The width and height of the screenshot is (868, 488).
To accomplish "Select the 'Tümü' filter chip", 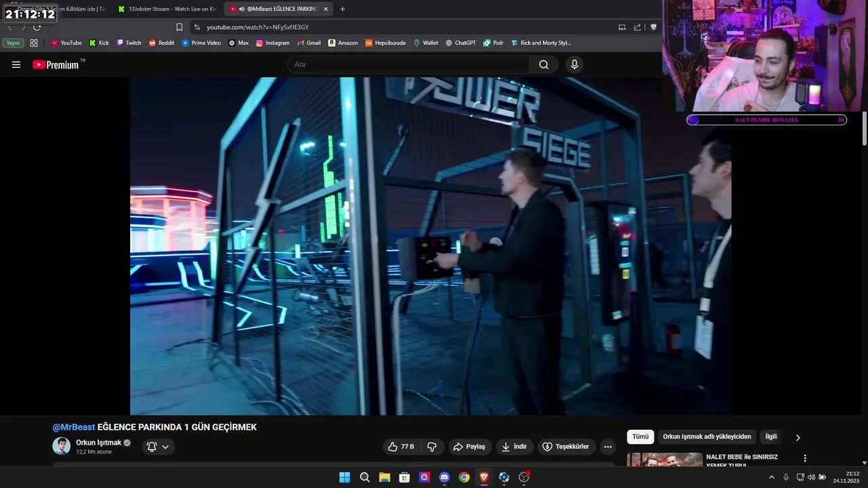I will (x=640, y=436).
